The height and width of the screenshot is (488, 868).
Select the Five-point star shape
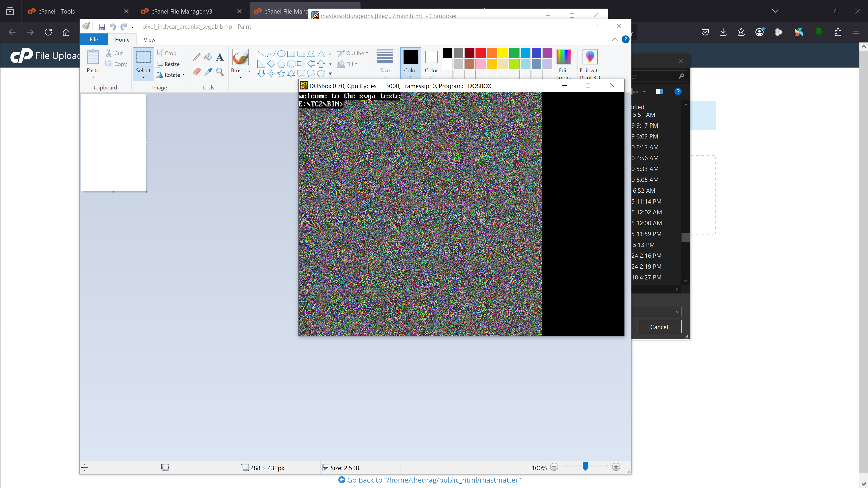coord(281,73)
